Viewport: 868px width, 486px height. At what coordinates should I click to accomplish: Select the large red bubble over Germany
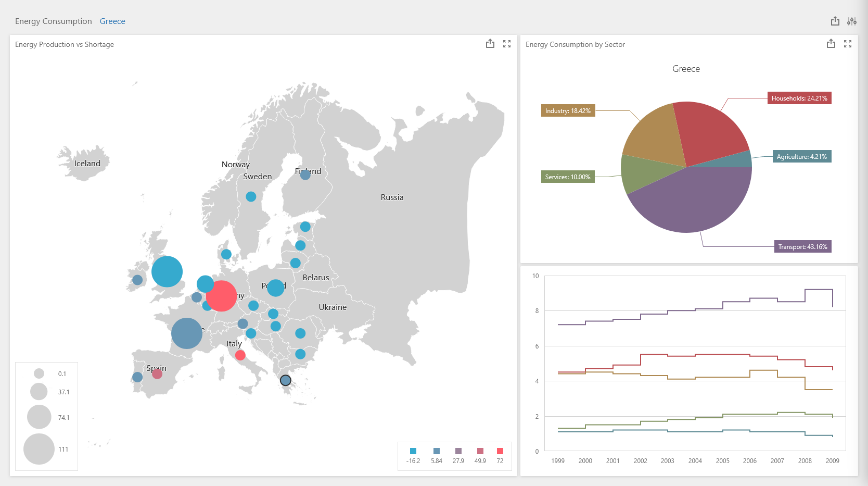pyautogui.click(x=221, y=296)
